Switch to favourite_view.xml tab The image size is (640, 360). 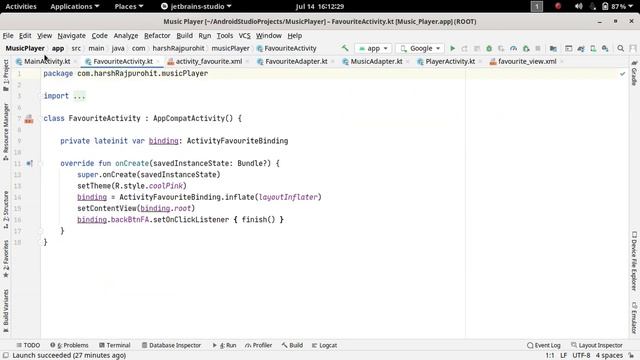pos(527,61)
